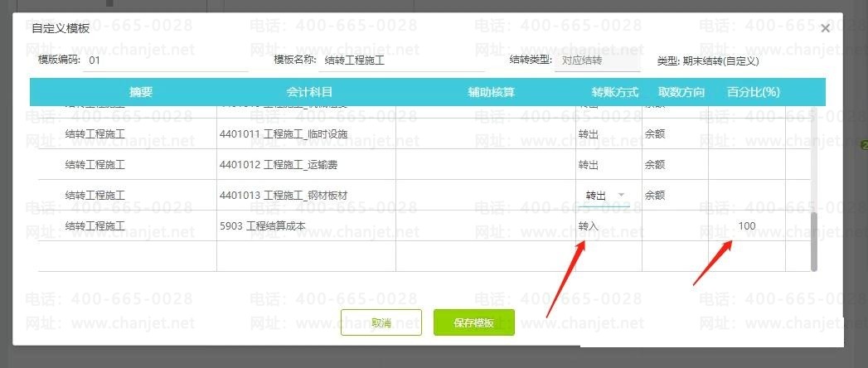Click the percentage cell showing 100
This screenshot has width=868, height=368.
pos(747,225)
